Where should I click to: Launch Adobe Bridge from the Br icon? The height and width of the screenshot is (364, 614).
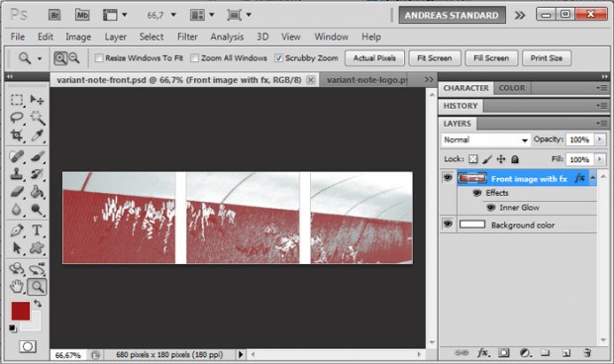(54, 15)
